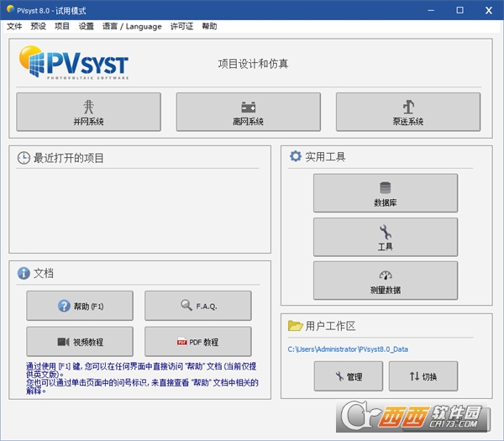Open the 项目 menu
Screen dimensions: 504x441
pyautogui.click(x=62, y=26)
